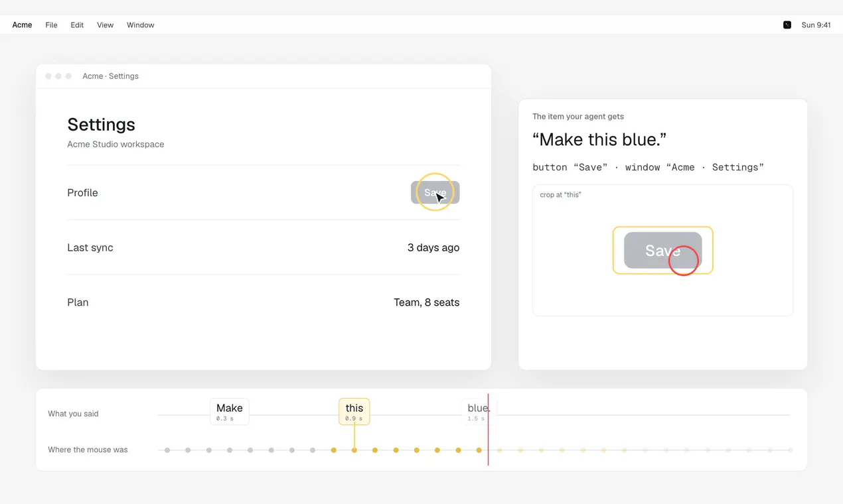Click "The item your agent gets" caption
This screenshot has height=504, width=843.
(x=578, y=117)
